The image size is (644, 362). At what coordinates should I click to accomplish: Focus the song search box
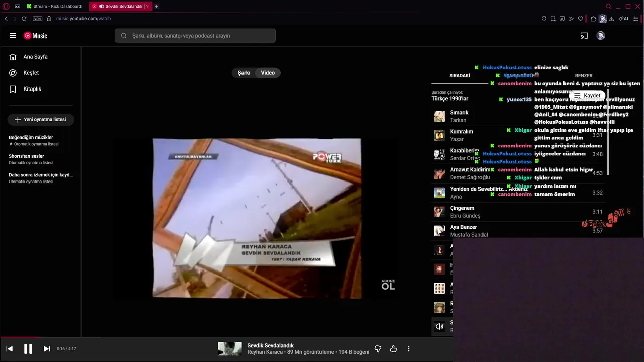coord(195,36)
